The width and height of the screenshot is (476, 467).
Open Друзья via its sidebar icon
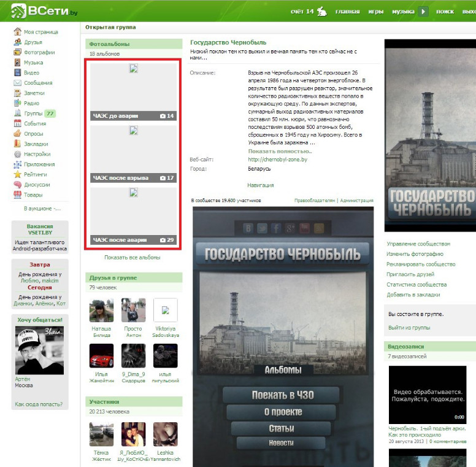pyautogui.click(x=18, y=42)
